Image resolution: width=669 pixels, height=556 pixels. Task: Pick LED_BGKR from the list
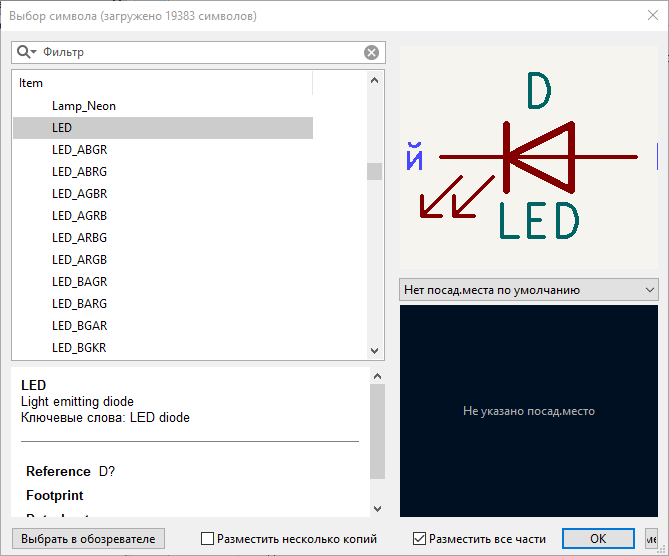tap(79, 348)
